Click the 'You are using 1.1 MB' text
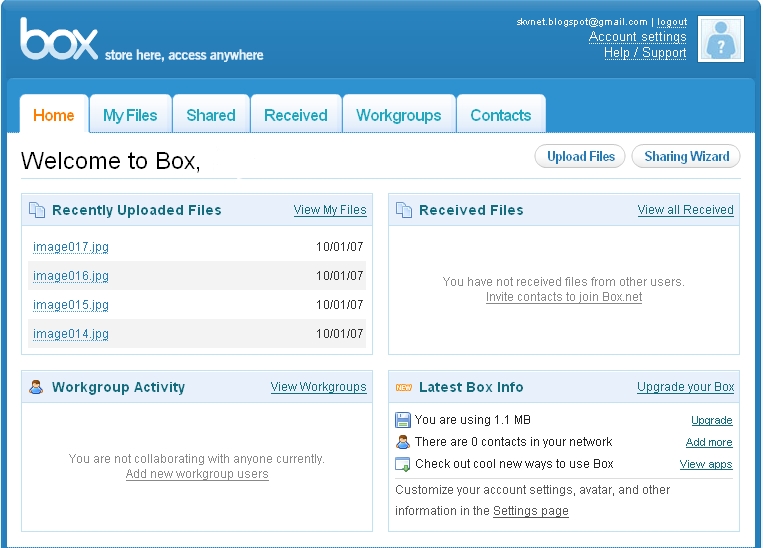 (472, 420)
